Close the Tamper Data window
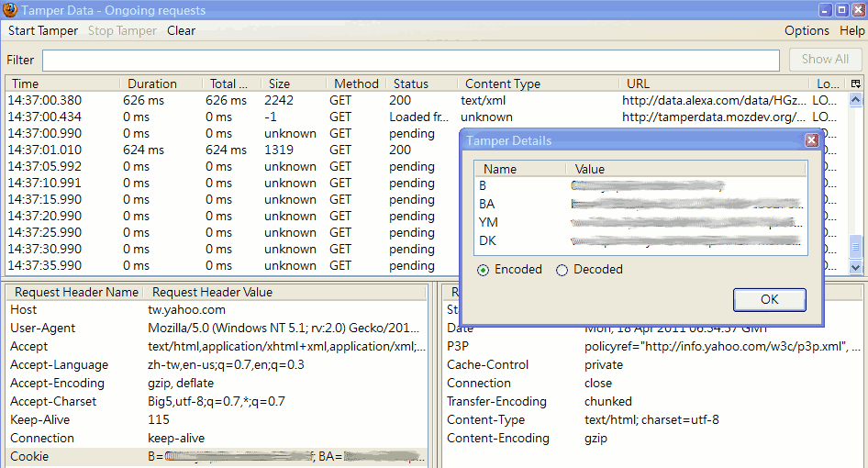Screen dimensions: 868x468 tap(859, 10)
